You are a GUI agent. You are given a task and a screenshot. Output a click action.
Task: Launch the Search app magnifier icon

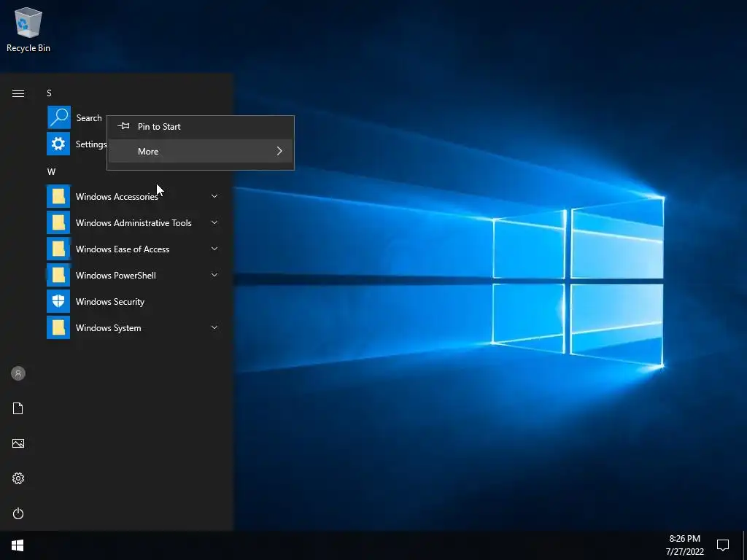(x=59, y=117)
